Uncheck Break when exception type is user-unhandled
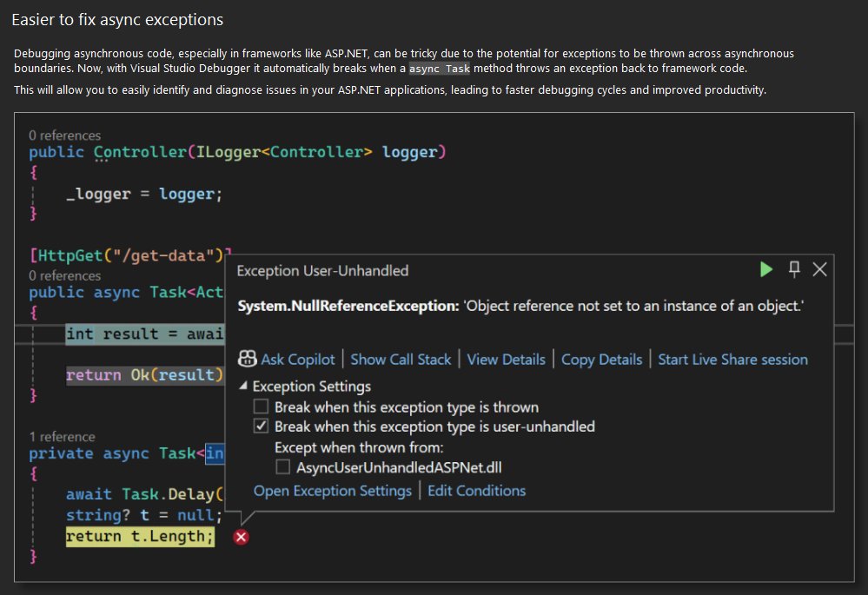868x595 pixels. [261, 426]
